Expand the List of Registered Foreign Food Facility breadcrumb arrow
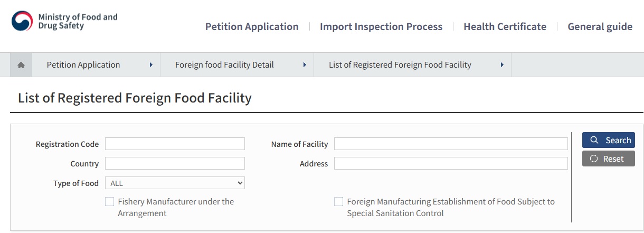Screen dimensions: 644x233 (x=502, y=65)
